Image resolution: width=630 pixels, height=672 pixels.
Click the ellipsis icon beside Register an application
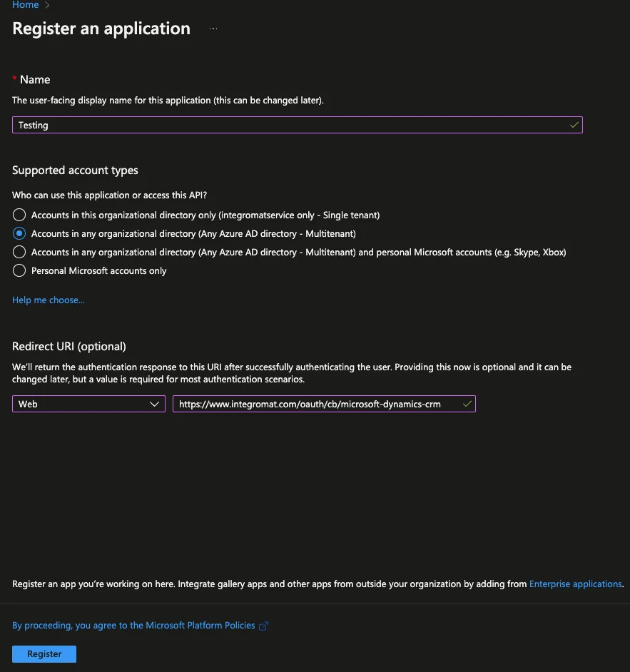tap(213, 29)
